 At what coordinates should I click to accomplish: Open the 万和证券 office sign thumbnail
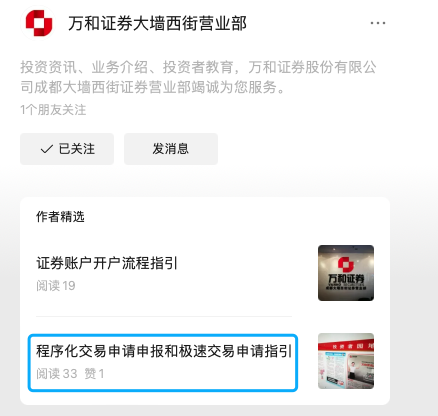pos(346,273)
